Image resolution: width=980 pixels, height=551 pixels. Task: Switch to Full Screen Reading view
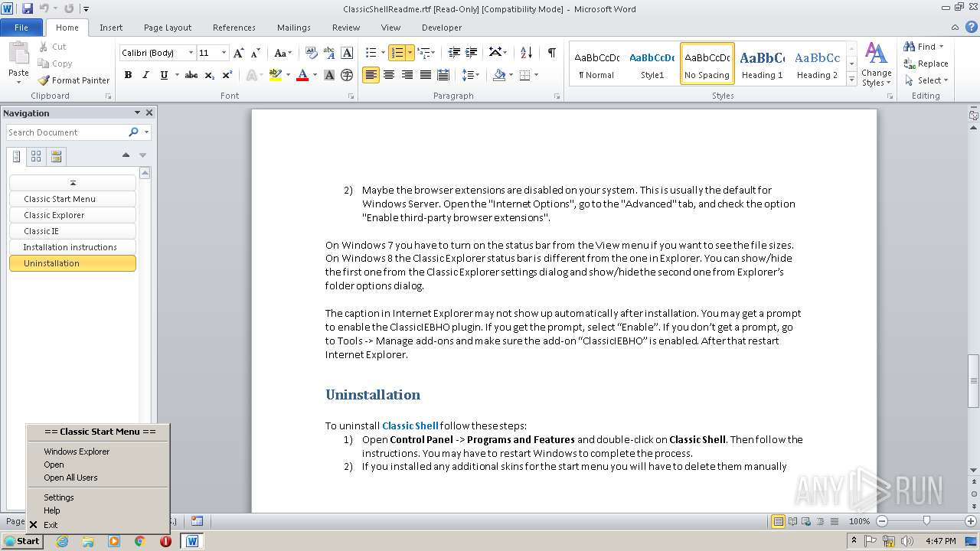pyautogui.click(x=792, y=521)
